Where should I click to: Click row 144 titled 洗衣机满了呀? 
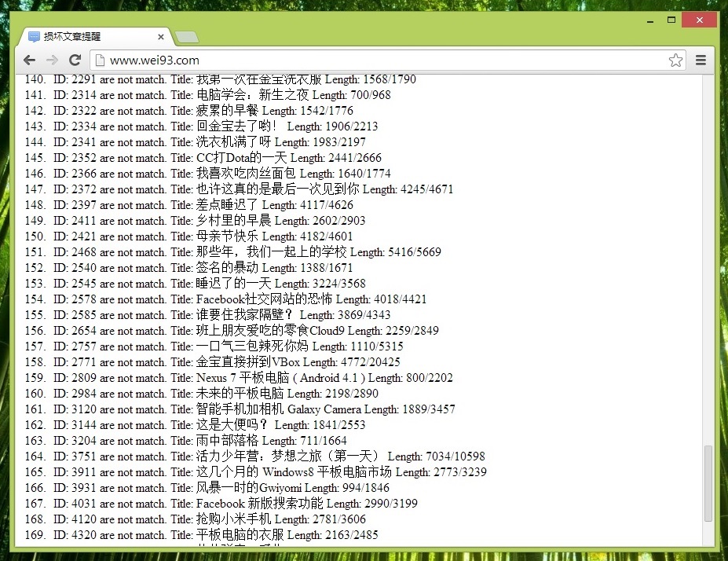(195, 142)
